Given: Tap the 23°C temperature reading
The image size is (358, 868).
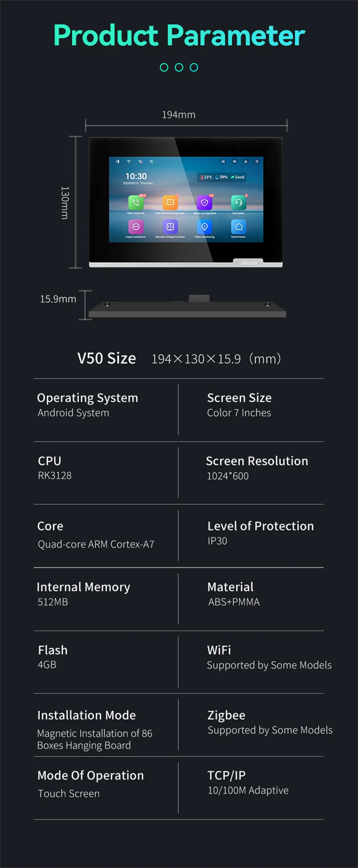Looking at the screenshot, I should coord(207,177).
